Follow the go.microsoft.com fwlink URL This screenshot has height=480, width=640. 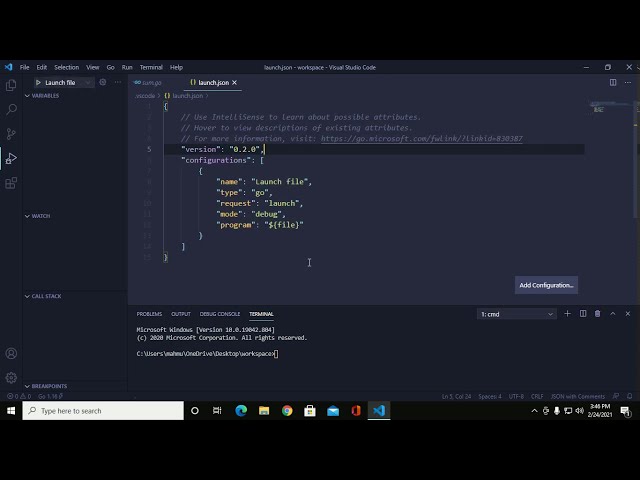pos(422,138)
